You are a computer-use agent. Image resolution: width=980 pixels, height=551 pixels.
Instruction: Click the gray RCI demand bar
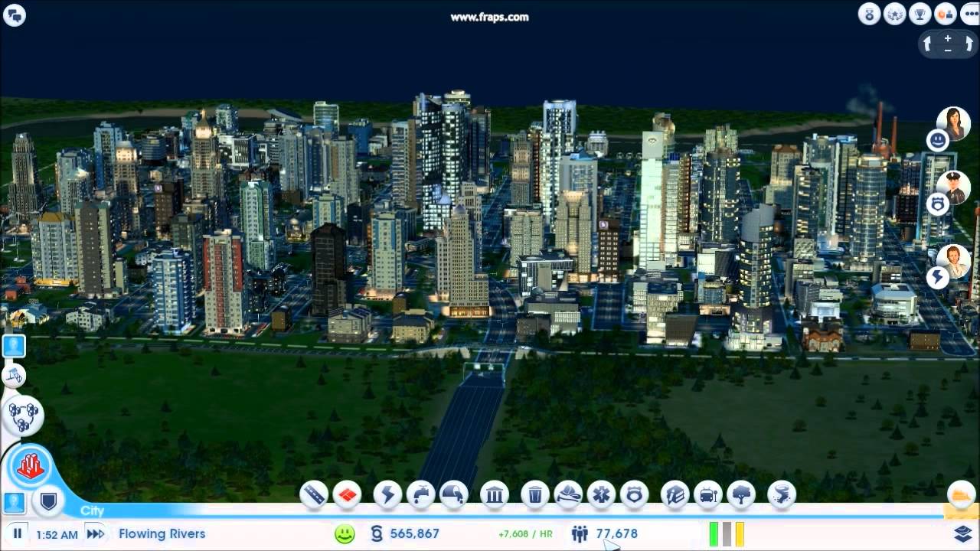coord(727,533)
